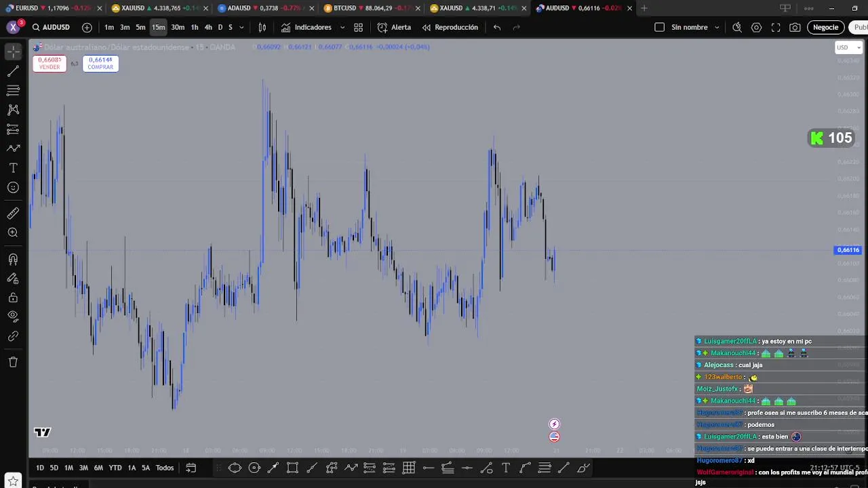The width and height of the screenshot is (868, 488).
Task: Open indicator templates grid icon
Action: tap(358, 27)
